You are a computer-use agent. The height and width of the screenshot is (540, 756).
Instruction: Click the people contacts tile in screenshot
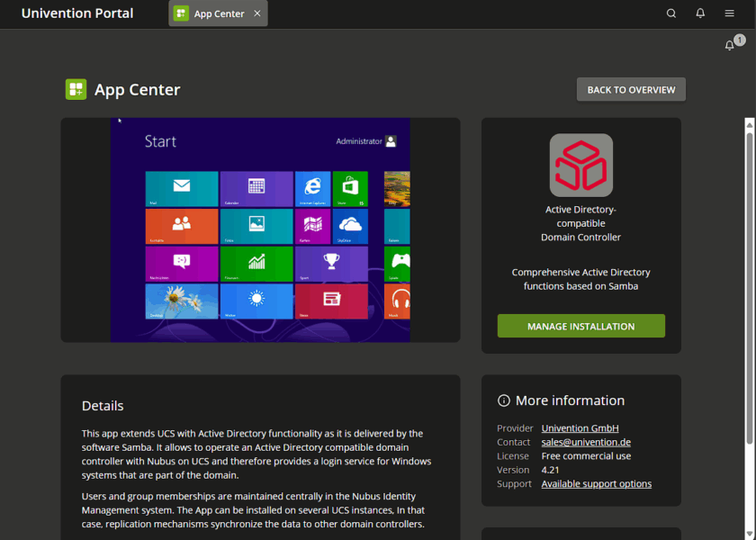tap(182, 226)
